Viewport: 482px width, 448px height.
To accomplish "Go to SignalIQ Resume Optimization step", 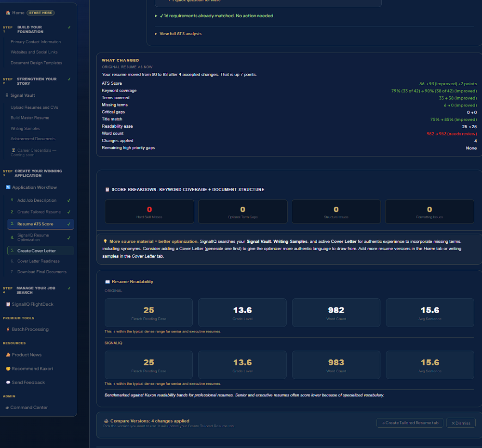I will pos(40,237).
